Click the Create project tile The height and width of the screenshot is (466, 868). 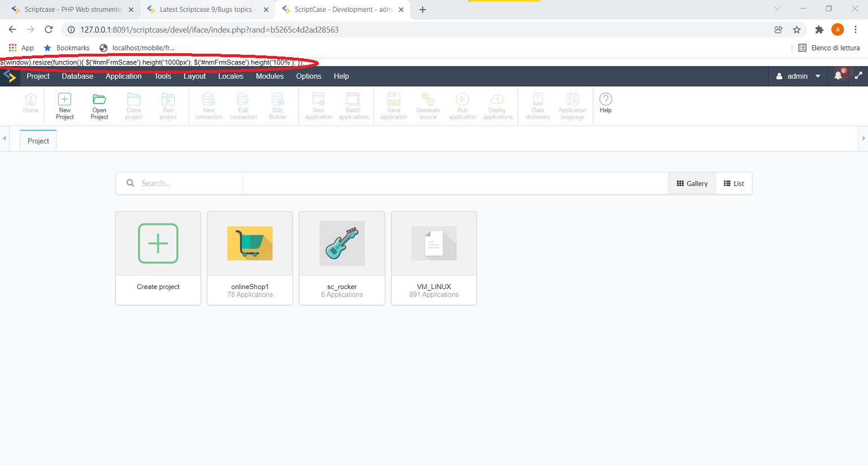[x=158, y=258]
